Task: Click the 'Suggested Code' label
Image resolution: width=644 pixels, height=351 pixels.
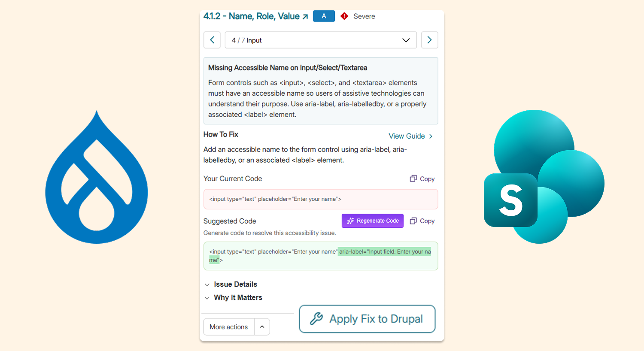Action: (230, 221)
